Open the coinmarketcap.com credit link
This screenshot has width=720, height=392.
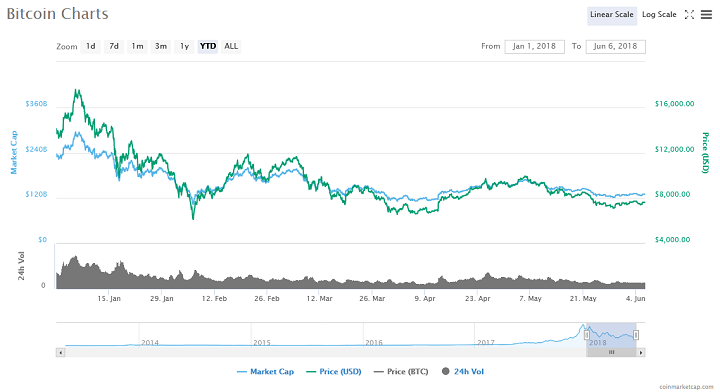[x=686, y=387]
